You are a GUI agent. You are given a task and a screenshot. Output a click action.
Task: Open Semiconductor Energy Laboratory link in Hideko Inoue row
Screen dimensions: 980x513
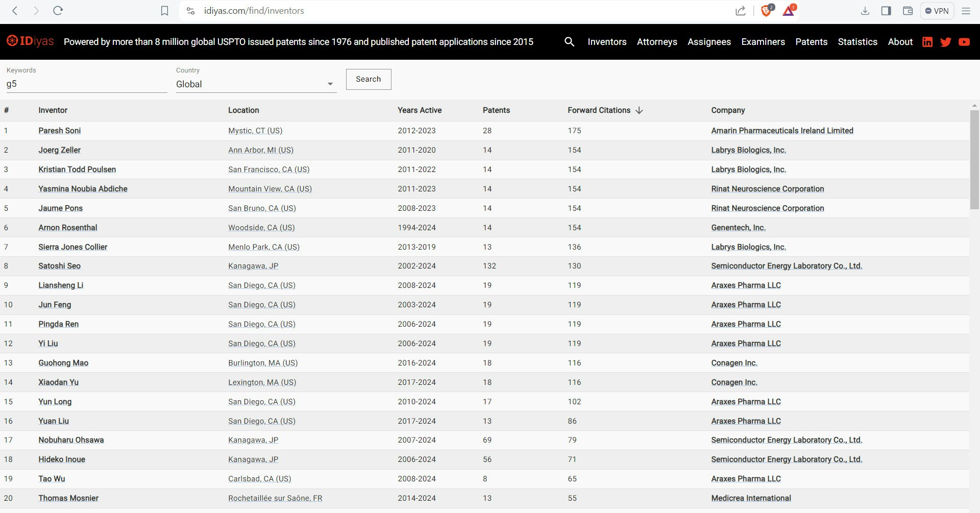click(x=787, y=459)
